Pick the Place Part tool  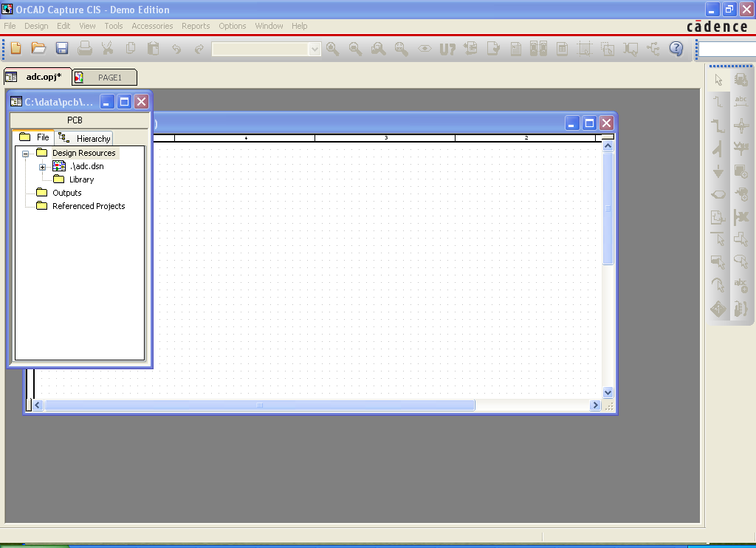741,80
